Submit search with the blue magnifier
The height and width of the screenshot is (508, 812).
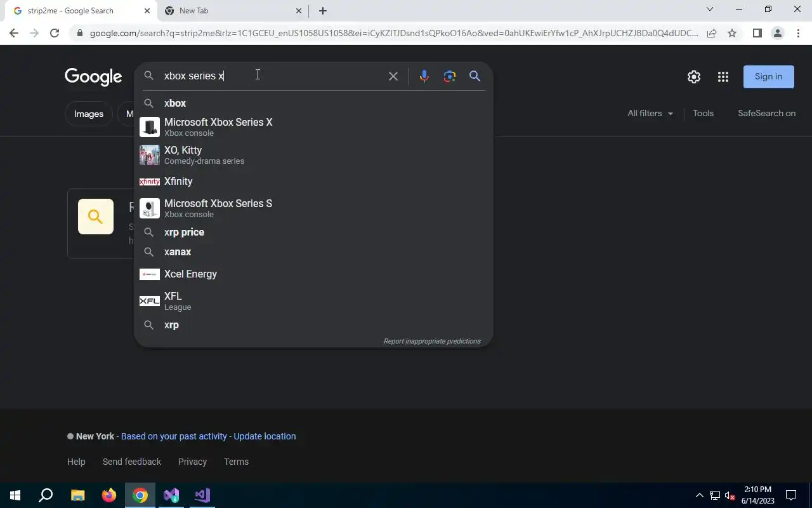pyautogui.click(x=475, y=76)
